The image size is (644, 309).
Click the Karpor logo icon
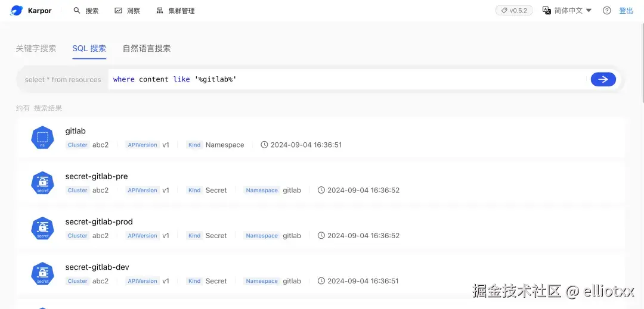[x=17, y=11]
